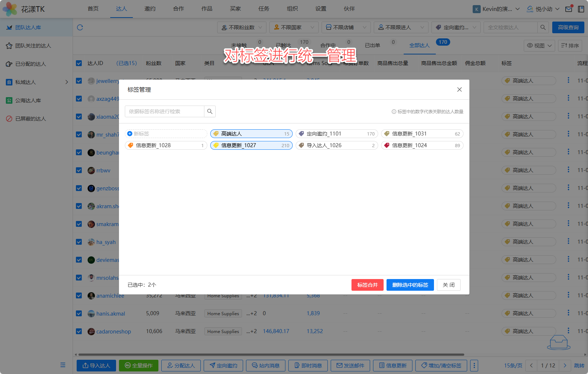Screen dimensions: 588x374
Task: Click 删除选中的标签 button
Action: tap(410, 285)
